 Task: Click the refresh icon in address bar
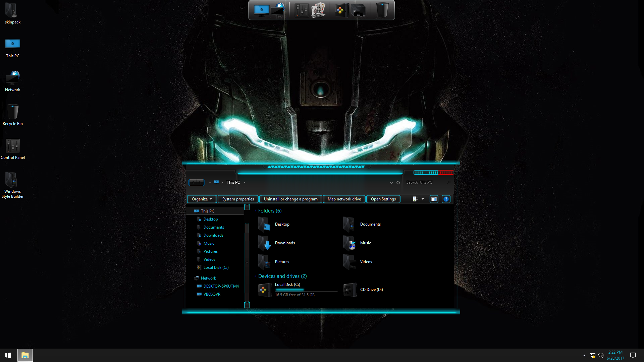398,182
